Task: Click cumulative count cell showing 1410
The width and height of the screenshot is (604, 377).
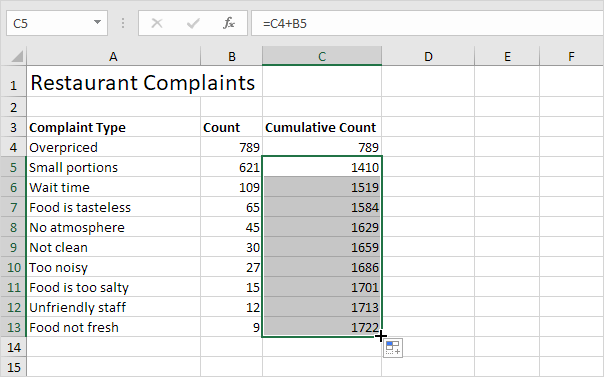Action: tap(322, 167)
